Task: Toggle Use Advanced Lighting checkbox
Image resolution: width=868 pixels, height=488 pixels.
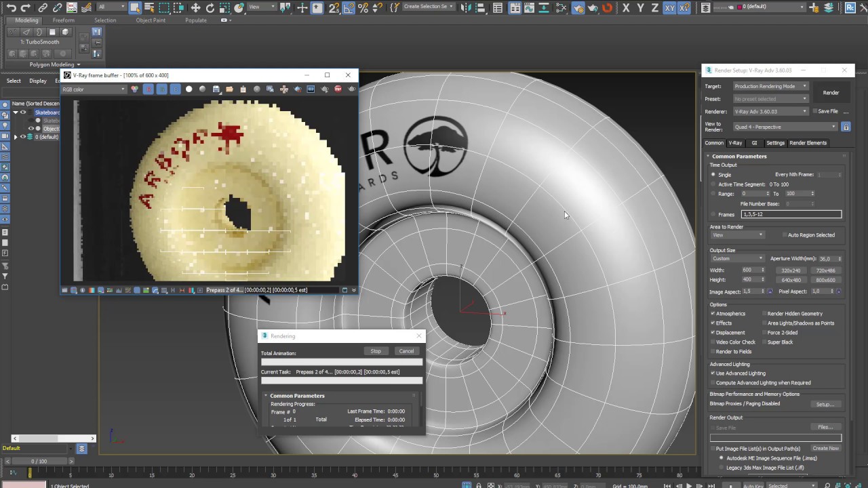Action: [x=713, y=373]
